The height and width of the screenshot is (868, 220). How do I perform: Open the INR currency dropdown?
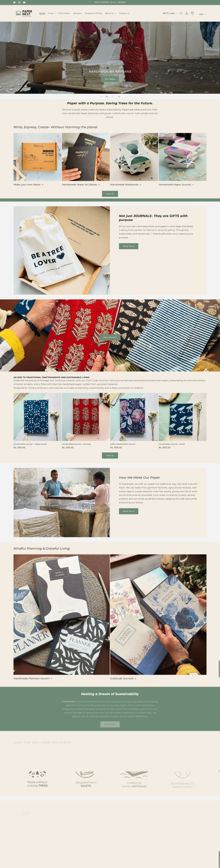[202, 14]
